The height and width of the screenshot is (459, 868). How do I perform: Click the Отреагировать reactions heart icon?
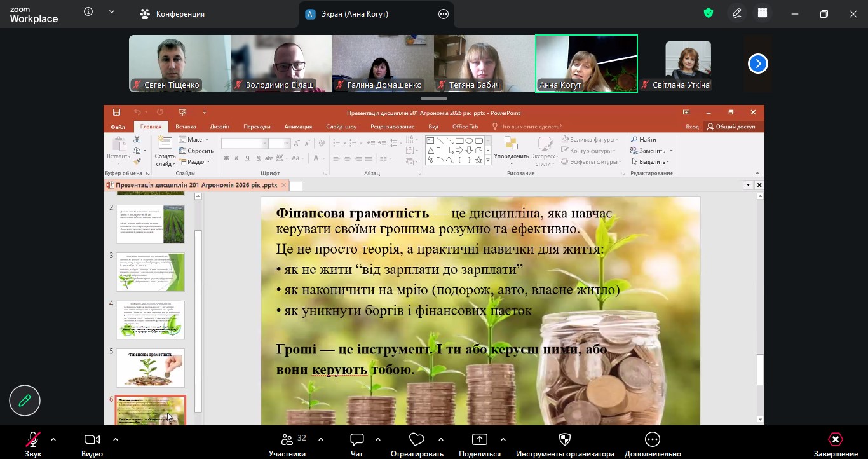[x=417, y=440]
